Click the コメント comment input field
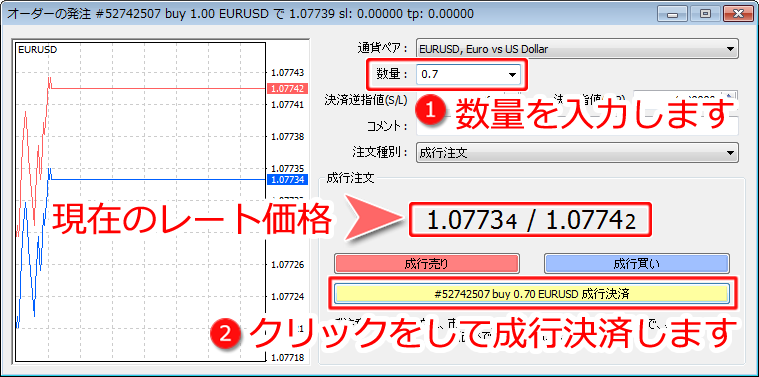The image size is (759, 377). (577, 126)
